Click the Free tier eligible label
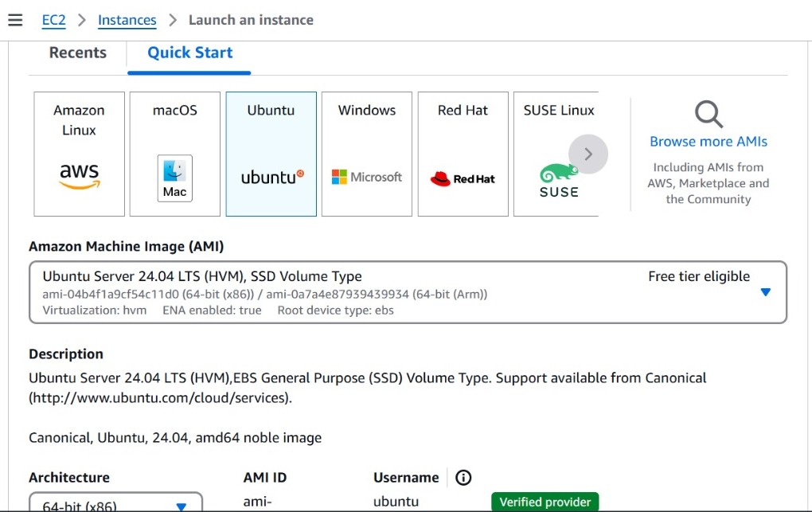The width and height of the screenshot is (812, 512). [699, 276]
